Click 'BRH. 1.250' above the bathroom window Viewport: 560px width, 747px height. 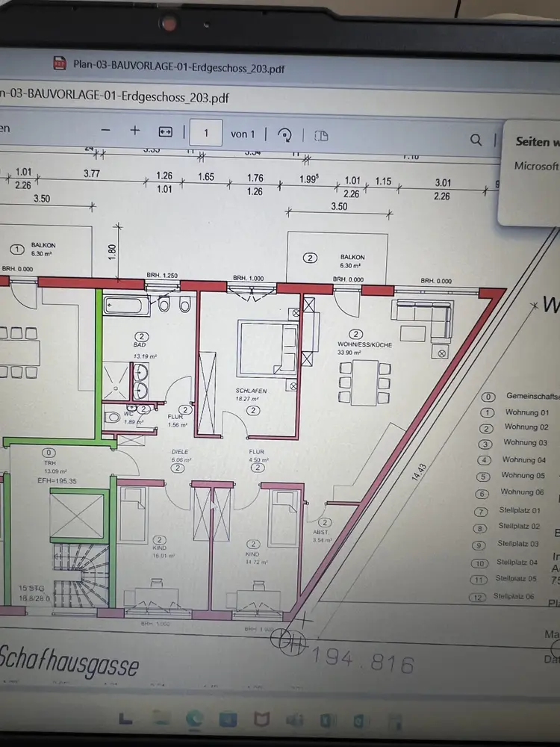click(x=162, y=276)
